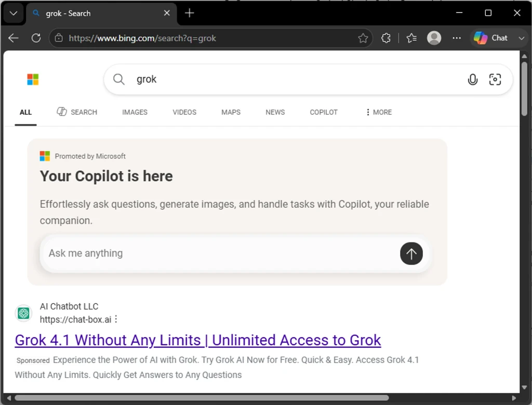Screen dimensions: 532x405
Task: Go back to previous page
Action: [x=13, y=38]
